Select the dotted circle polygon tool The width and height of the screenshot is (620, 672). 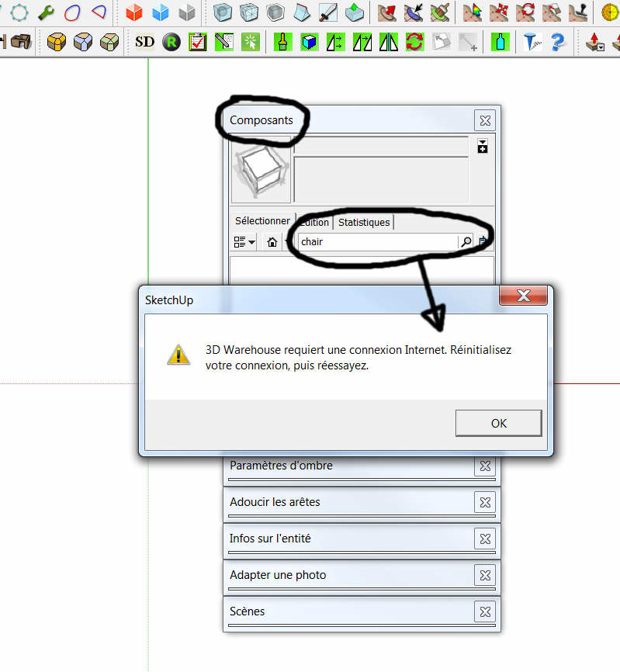pos(19,12)
